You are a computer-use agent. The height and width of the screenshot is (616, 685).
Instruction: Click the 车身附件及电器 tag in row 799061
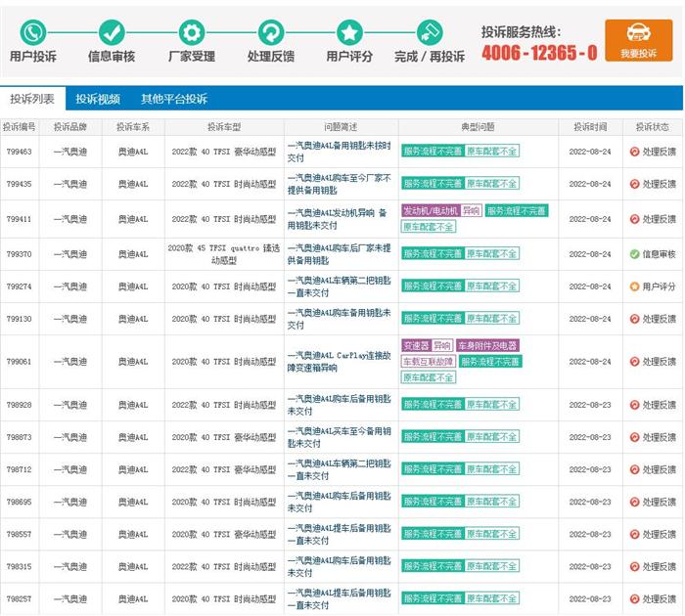(x=487, y=346)
